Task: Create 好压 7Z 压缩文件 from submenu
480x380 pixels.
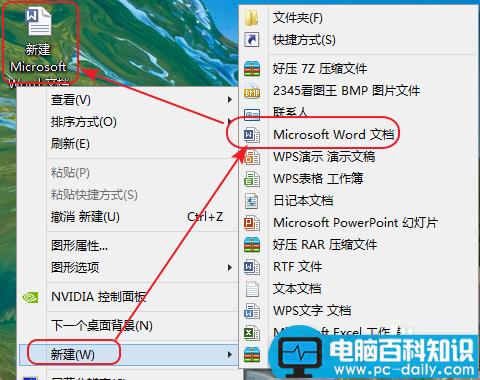Action: point(320,69)
